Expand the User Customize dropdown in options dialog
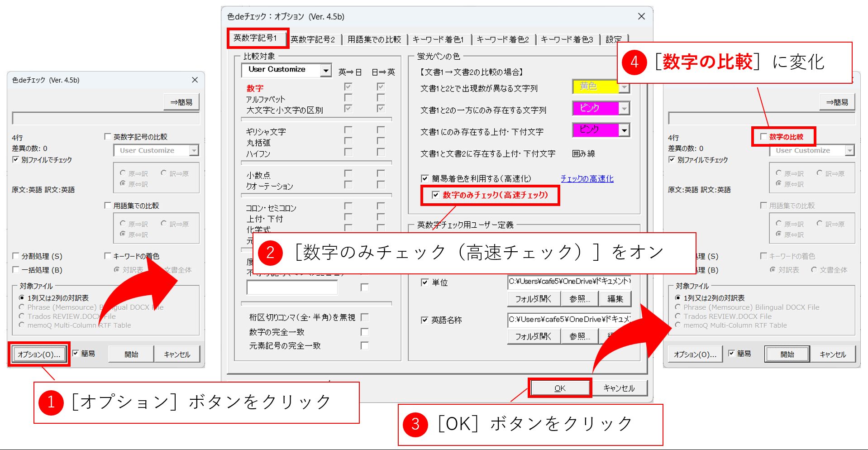Viewport: 868px width, 450px height. tap(326, 70)
